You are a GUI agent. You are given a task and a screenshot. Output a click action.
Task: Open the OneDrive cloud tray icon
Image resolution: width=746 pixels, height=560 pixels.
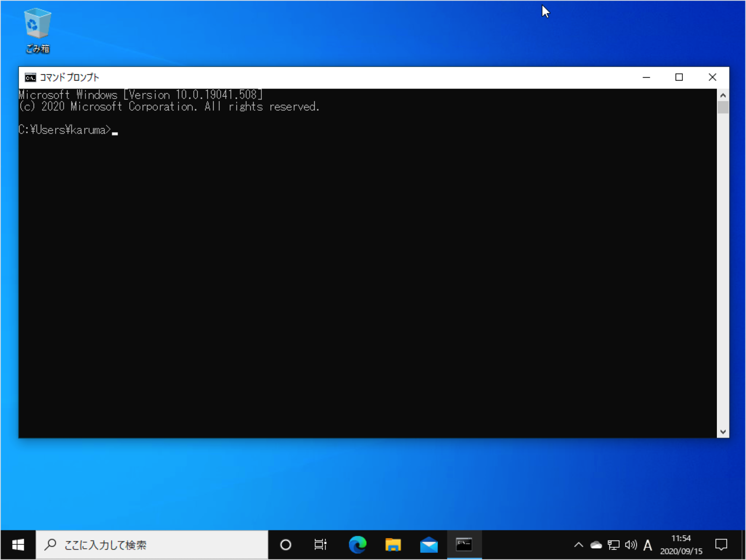coord(596,544)
